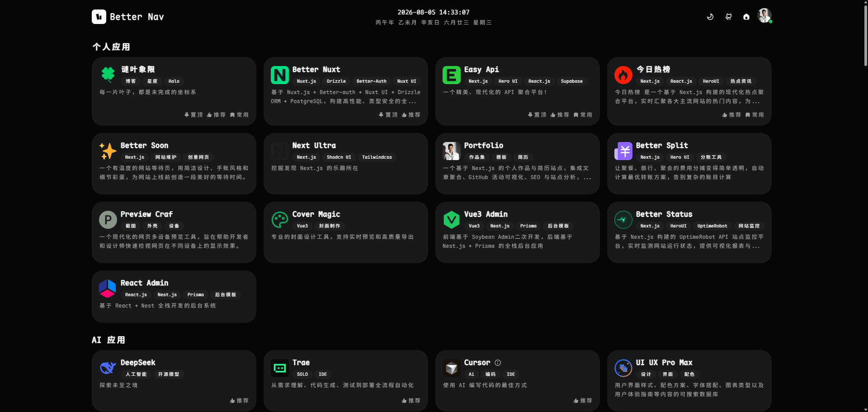
Task: Click the Better Nav logo icon
Action: point(99,17)
